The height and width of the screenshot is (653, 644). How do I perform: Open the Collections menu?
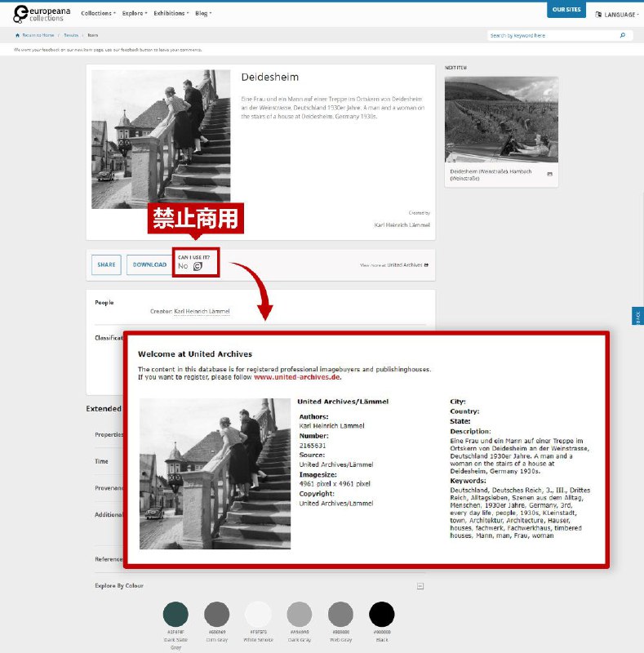[x=98, y=13]
